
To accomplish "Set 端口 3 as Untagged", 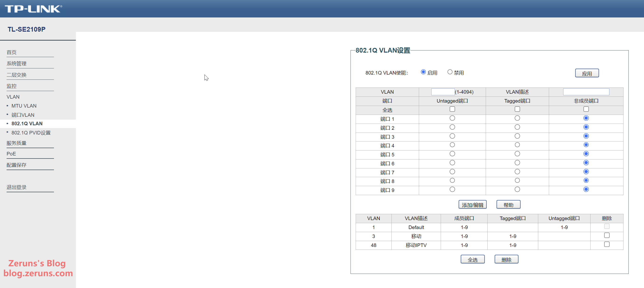I will [x=452, y=136].
